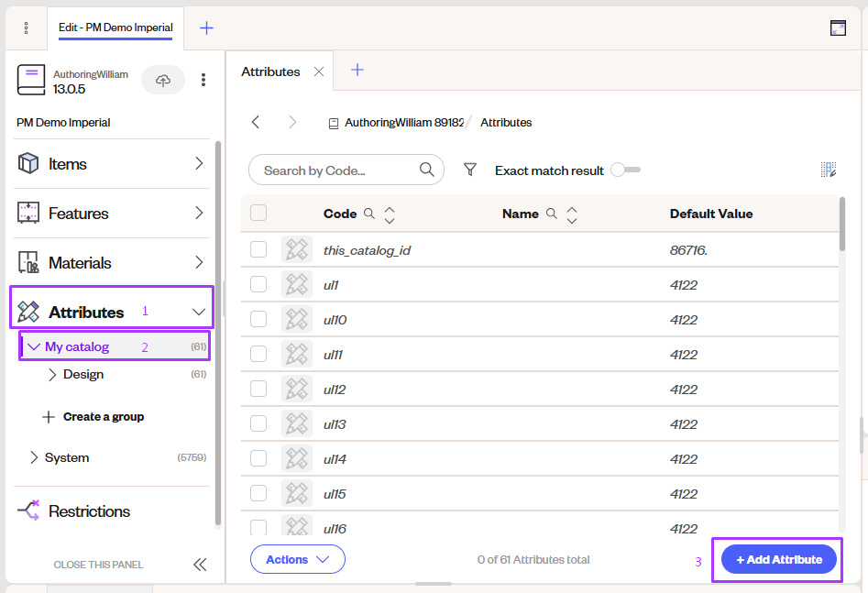Image resolution: width=868 pixels, height=593 pixels.
Task: Check the ul11 row checkbox
Action: tap(258, 354)
